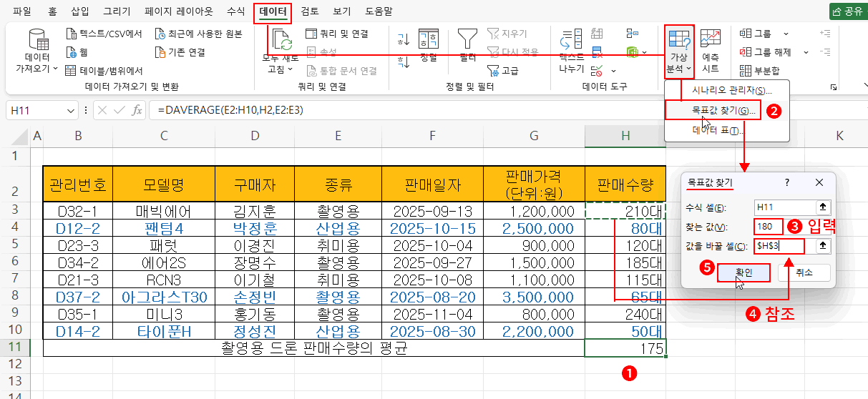Select 데이터 표(T)... menu item
This screenshot has width=868, height=399.
[726, 130]
